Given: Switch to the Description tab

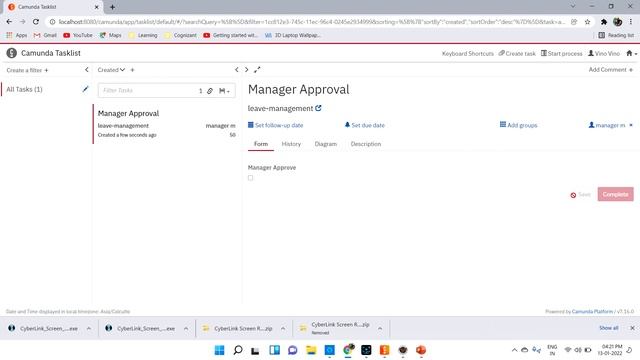Looking at the screenshot, I should click(366, 144).
